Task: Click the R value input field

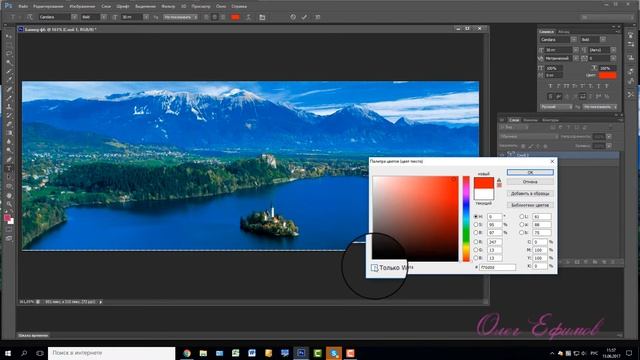Action: click(495, 242)
